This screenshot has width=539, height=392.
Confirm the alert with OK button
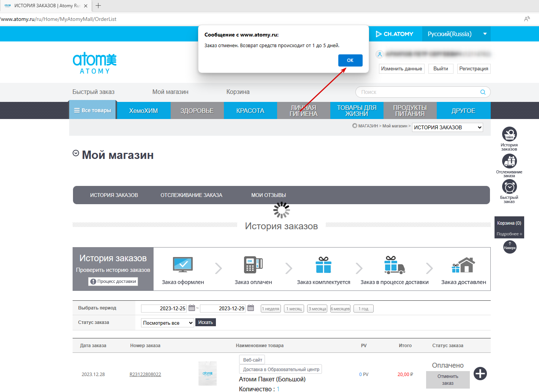350,60
